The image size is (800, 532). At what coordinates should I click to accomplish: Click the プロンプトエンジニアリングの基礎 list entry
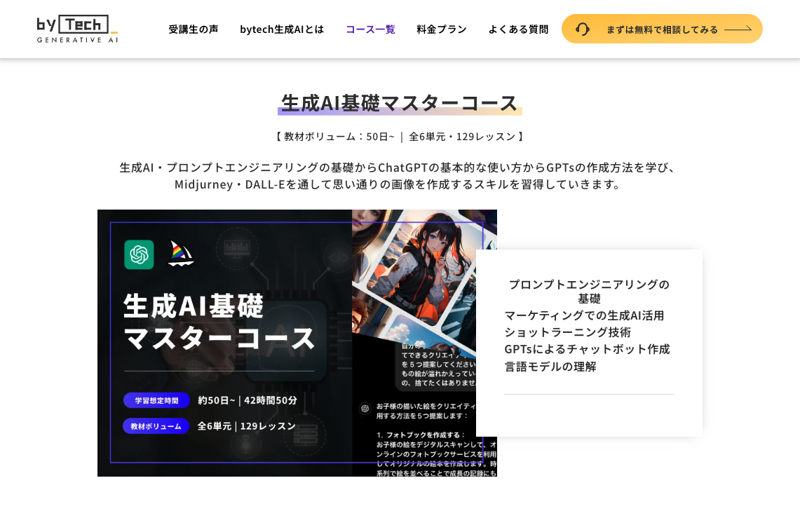588,292
